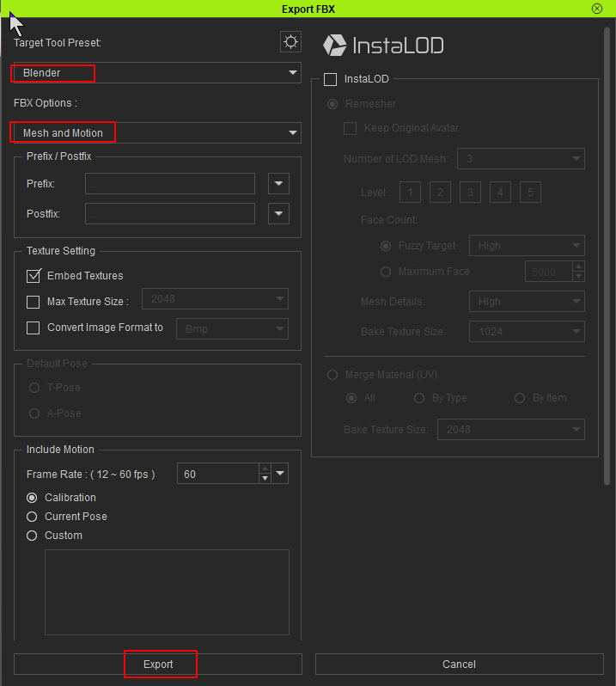Screen dimensions: 616x686
Task: Click the Cancel button
Action: (x=459, y=665)
